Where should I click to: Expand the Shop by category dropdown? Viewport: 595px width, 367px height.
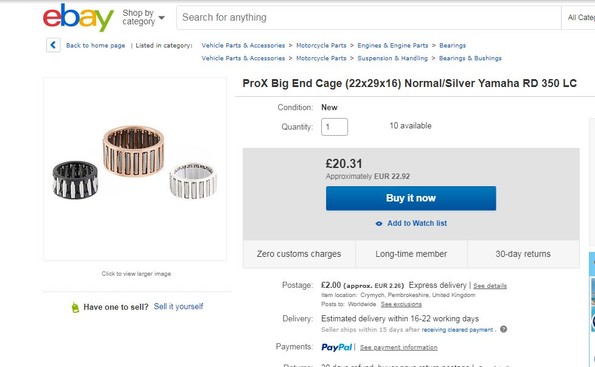point(143,17)
